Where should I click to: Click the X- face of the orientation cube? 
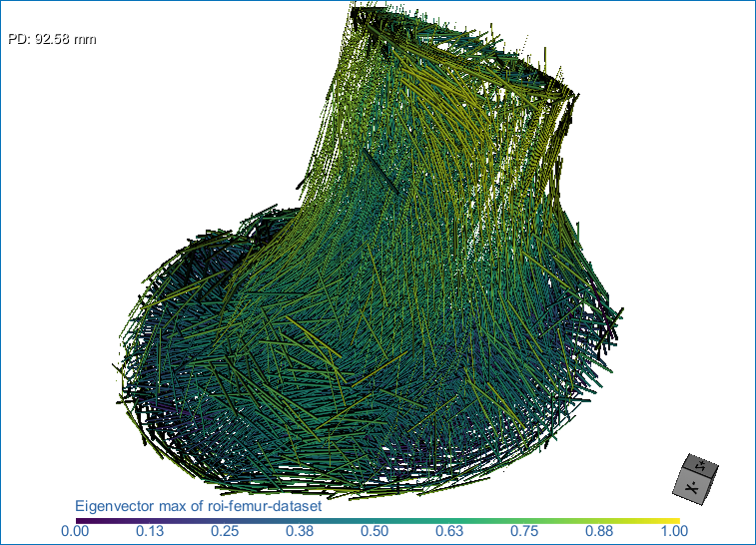coord(690,486)
